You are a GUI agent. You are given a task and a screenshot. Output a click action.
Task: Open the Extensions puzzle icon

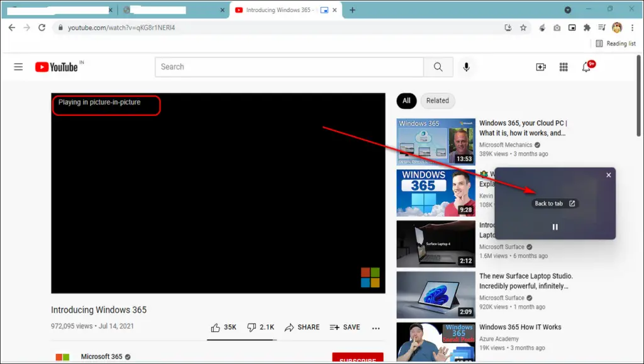587,28
